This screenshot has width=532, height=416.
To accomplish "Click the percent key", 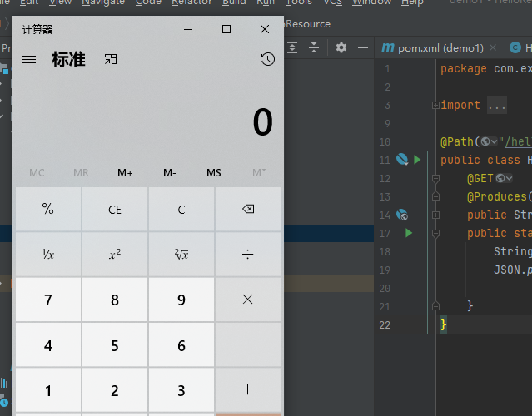I will coord(48,209).
